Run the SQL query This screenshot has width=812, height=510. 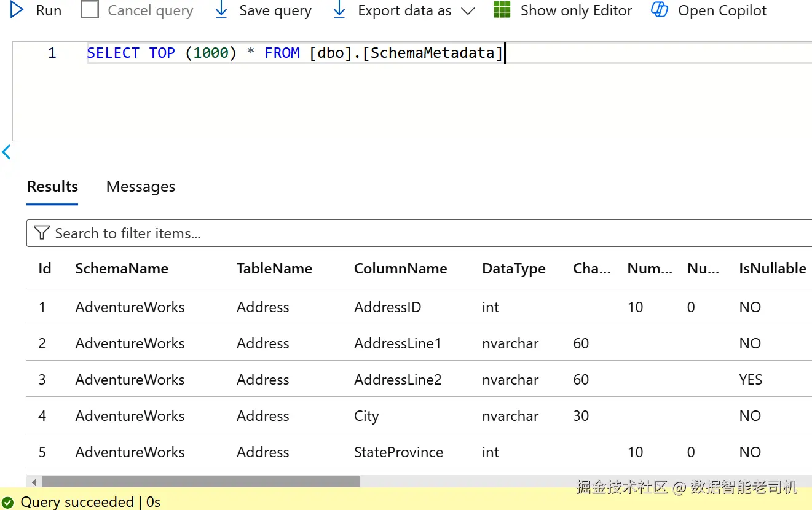click(36, 10)
